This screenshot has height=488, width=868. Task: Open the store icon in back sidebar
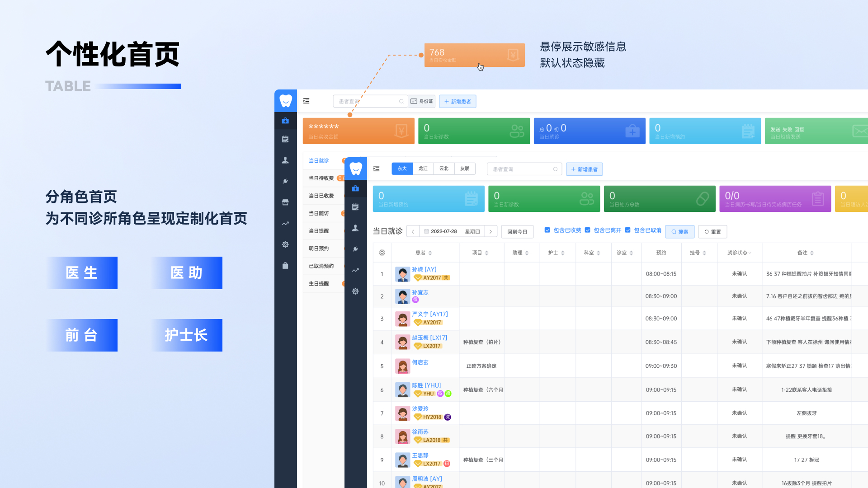tap(285, 202)
